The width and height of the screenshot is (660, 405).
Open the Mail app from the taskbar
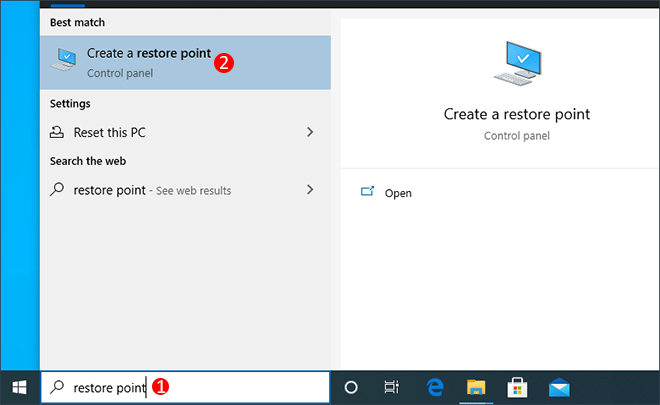[x=559, y=387]
